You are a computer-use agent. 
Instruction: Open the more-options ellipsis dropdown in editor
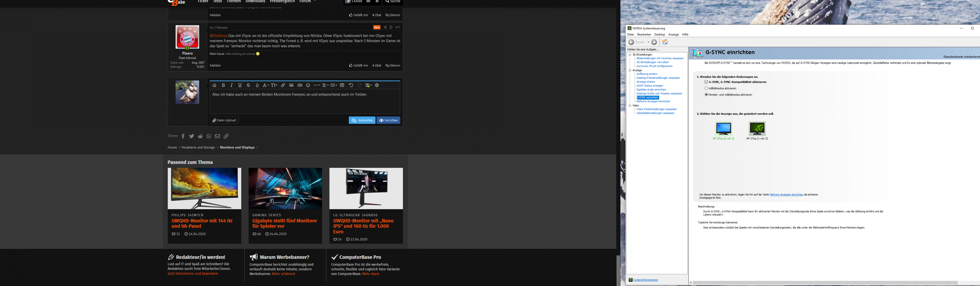[x=317, y=85]
